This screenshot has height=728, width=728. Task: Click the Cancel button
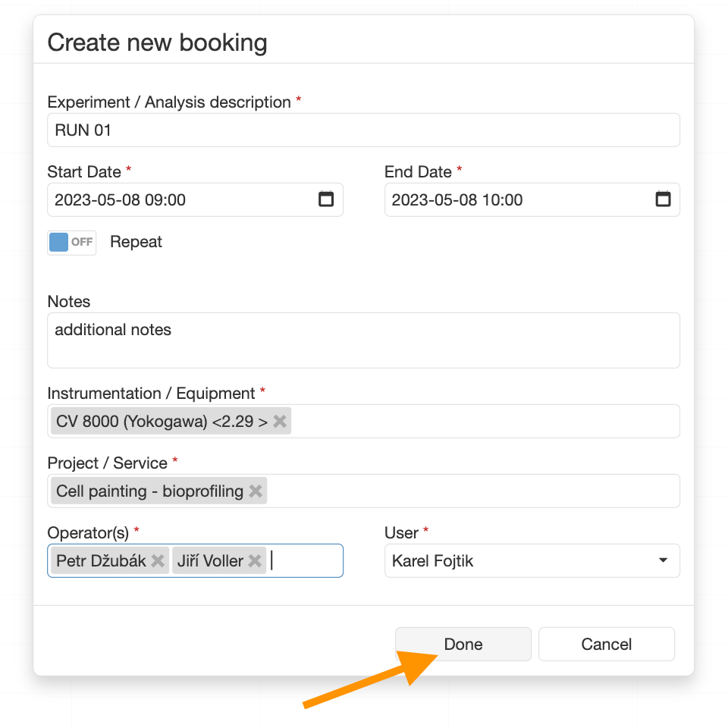(607, 644)
